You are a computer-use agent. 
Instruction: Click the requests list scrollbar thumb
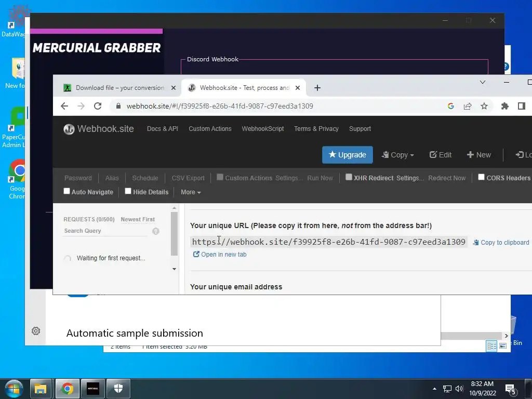pos(175,234)
